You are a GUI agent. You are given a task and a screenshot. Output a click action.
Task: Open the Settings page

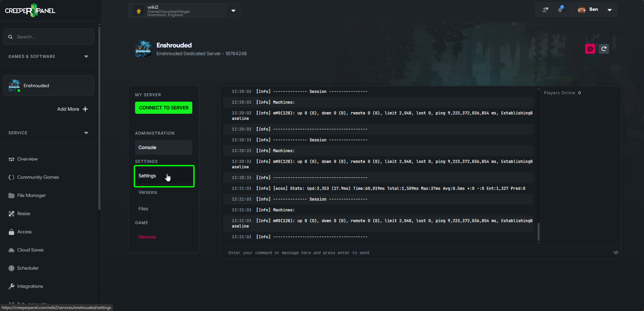164,176
